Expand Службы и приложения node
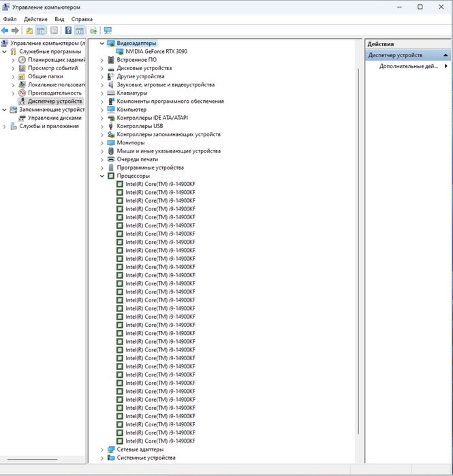453x476 pixels. coord(5,126)
